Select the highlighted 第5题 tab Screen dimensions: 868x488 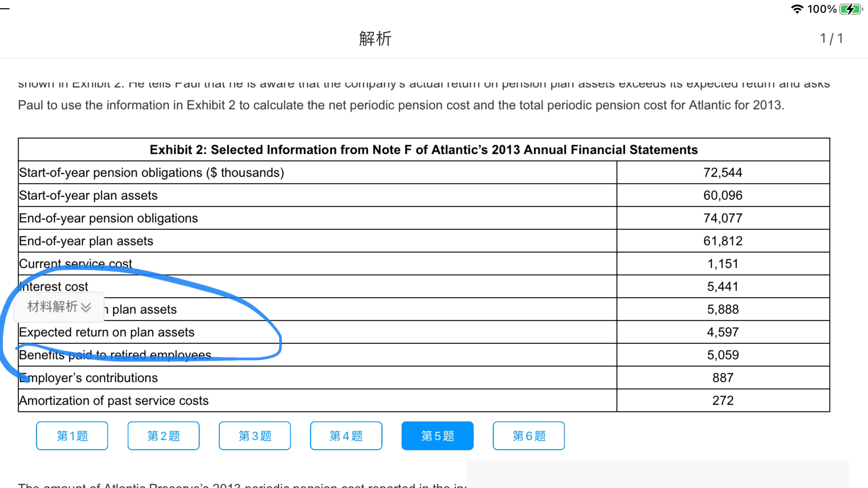click(x=438, y=436)
